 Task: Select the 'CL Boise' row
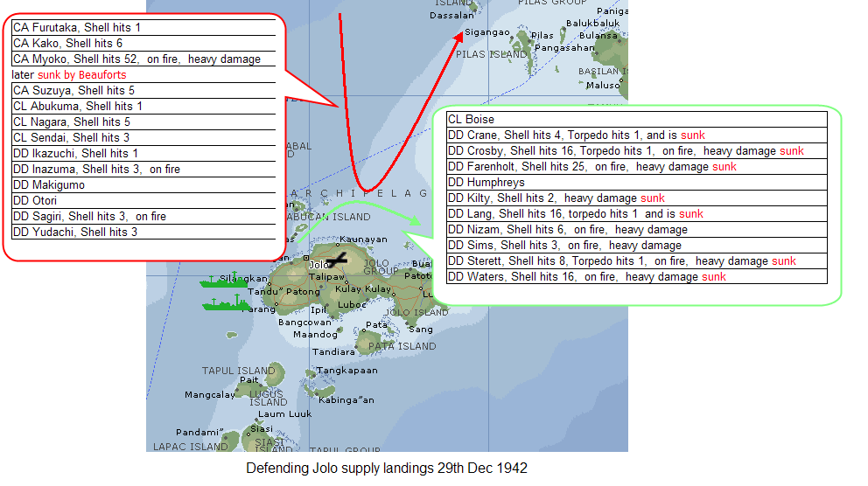pos(637,120)
